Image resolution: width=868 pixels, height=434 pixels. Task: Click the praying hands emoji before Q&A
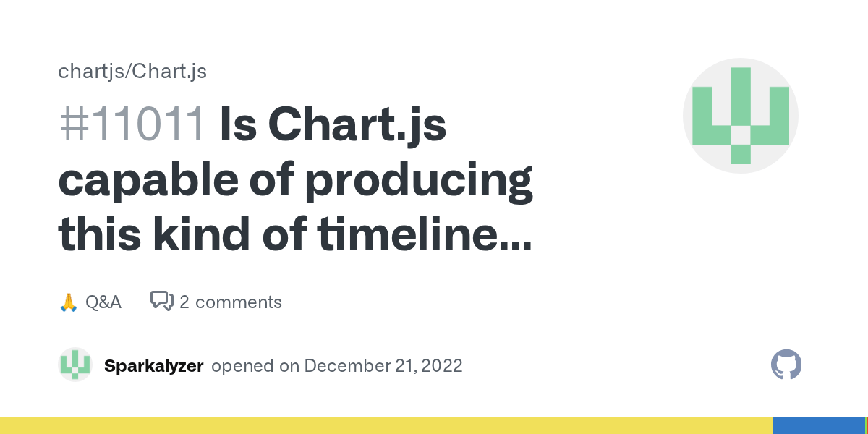point(68,302)
